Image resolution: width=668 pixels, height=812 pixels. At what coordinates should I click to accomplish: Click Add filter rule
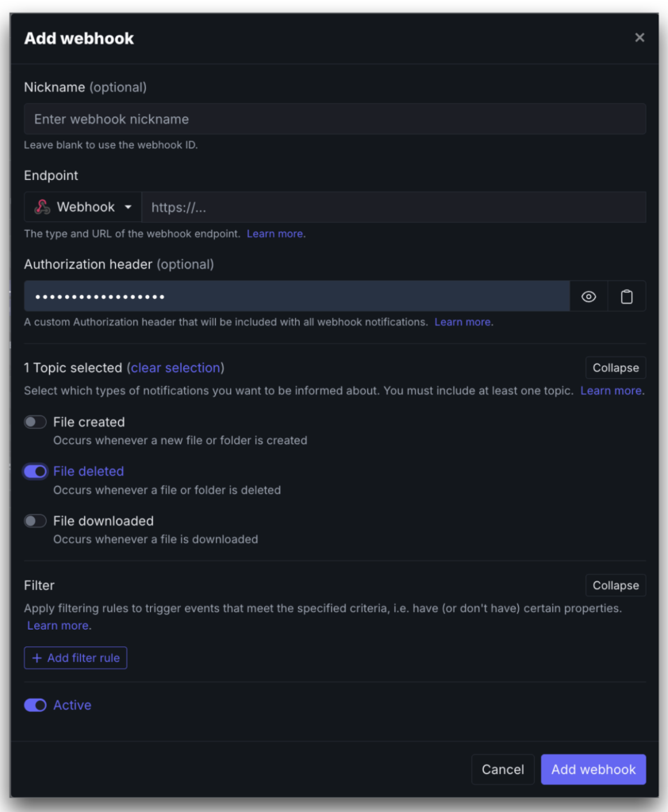tap(75, 657)
